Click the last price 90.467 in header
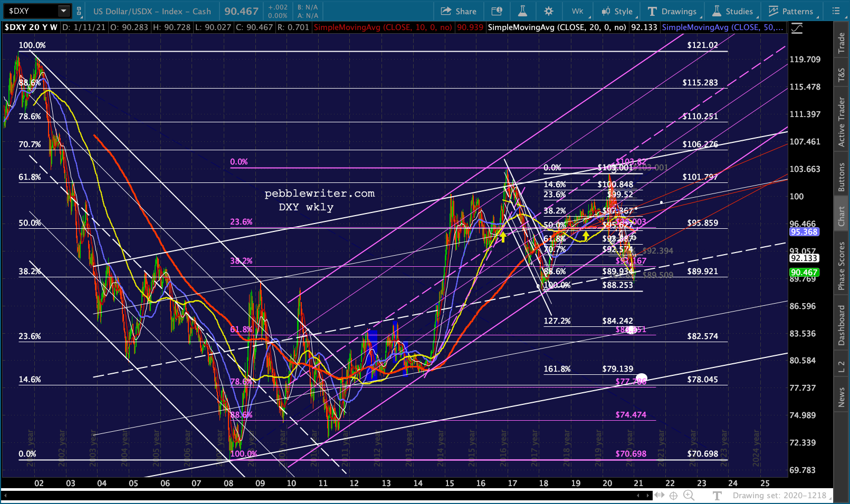850x504 pixels. [242, 11]
